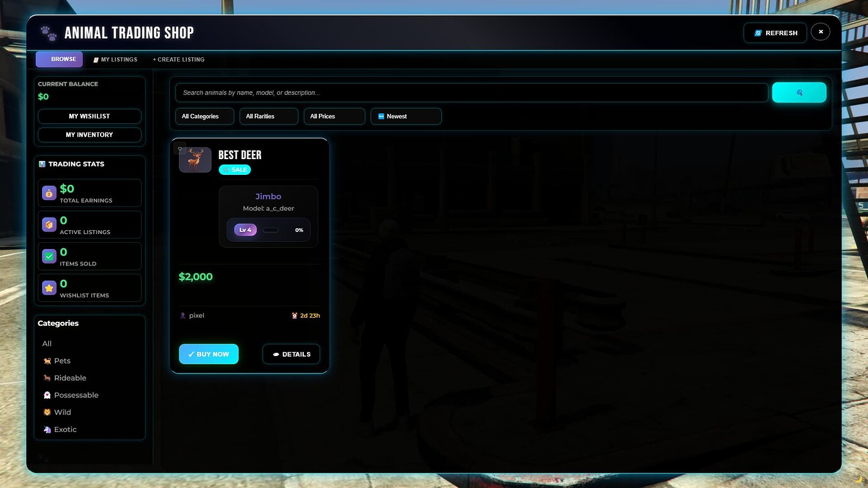Go to the Create Listing tab

coord(179,60)
